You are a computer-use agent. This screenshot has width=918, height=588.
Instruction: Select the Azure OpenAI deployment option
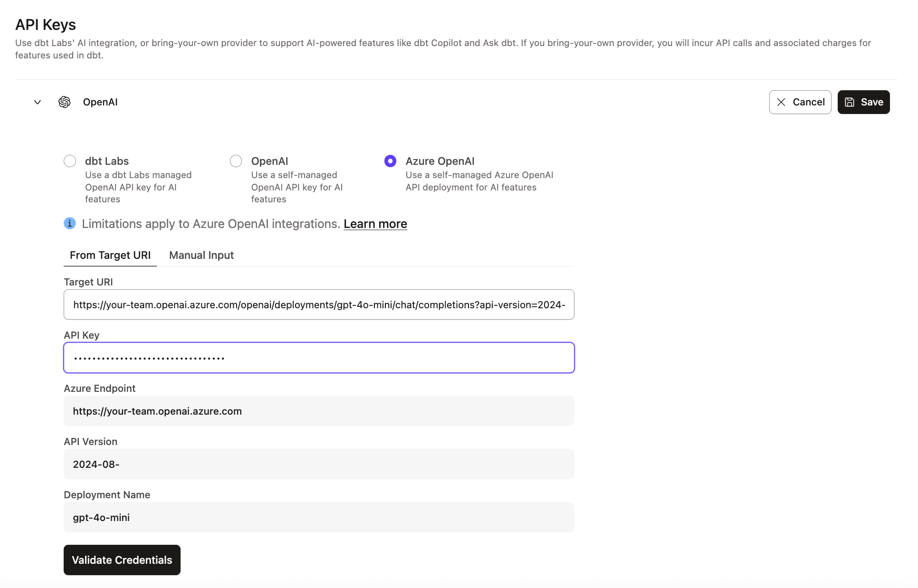click(390, 161)
